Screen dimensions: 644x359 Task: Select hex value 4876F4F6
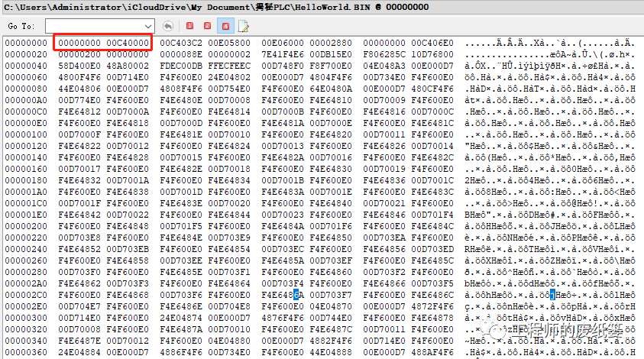click(283, 318)
